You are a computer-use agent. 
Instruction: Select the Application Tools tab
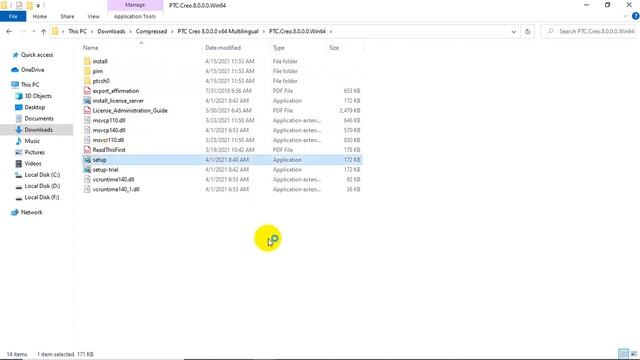point(135,16)
